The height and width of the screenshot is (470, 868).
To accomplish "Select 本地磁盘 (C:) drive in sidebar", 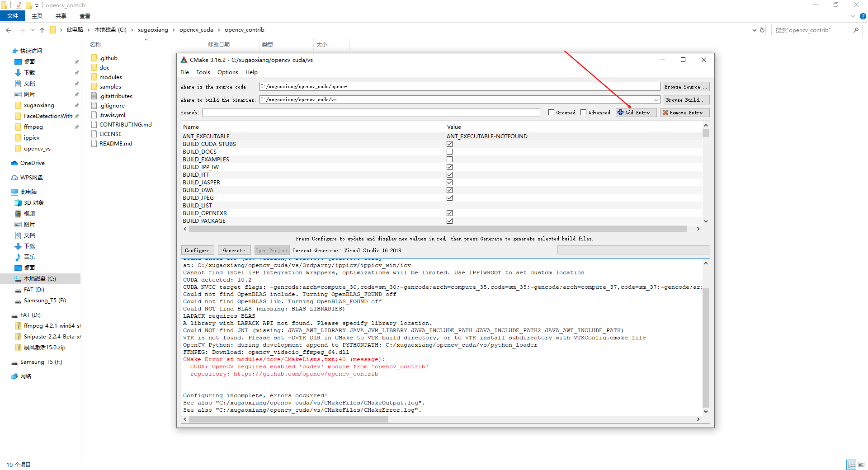I will pos(40,278).
